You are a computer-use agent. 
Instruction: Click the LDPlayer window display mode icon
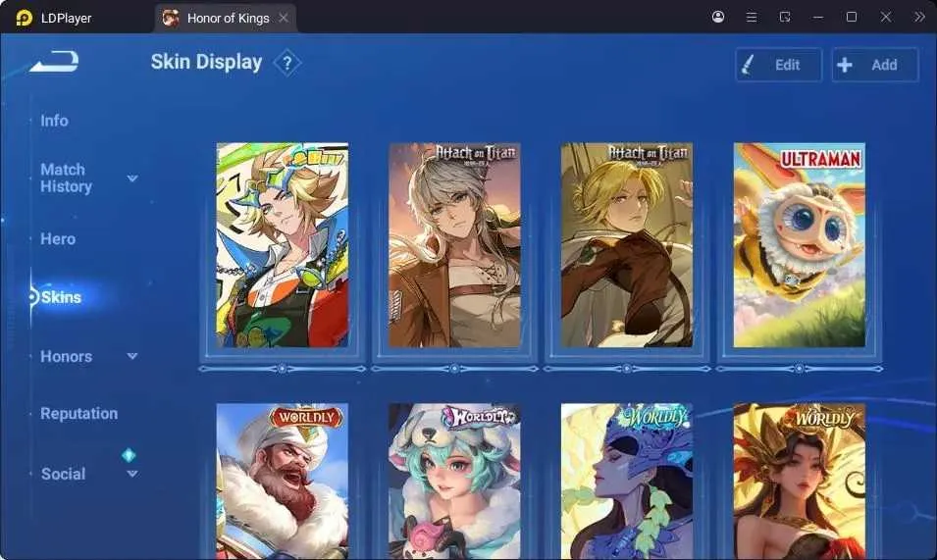785,17
